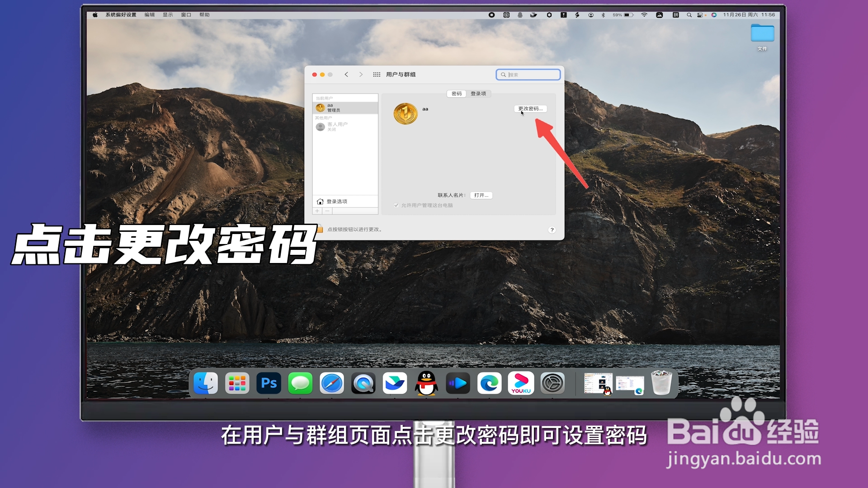Open System Preferences gear in dock
The width and height of the screenshot is (868, 488).
(x=552, y=383)
